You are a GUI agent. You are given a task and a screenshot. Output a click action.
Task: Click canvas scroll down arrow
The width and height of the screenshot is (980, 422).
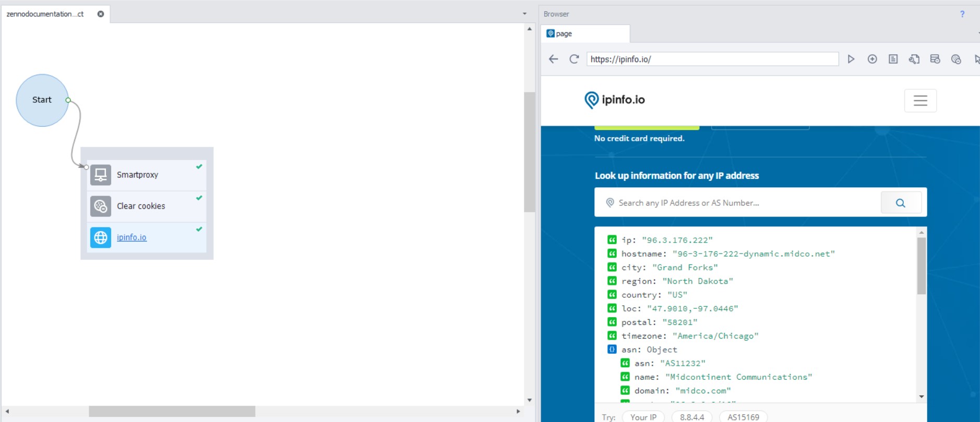click(x=530, y=400)
